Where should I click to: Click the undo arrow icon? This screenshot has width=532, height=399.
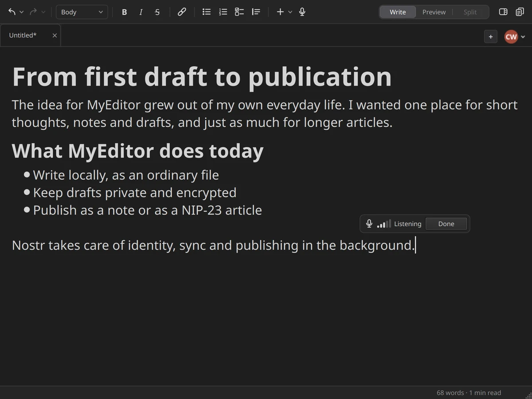click(x=12, y=12)
